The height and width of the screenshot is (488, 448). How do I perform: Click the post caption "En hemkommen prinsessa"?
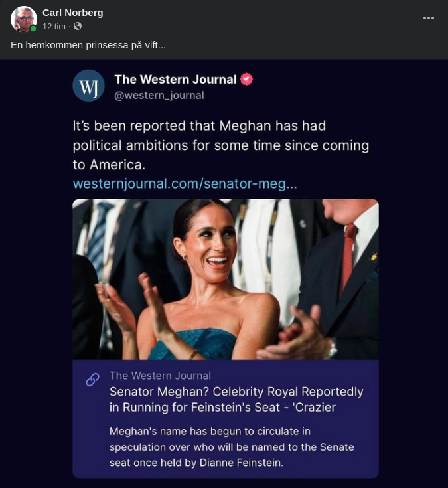coord(88,45)
